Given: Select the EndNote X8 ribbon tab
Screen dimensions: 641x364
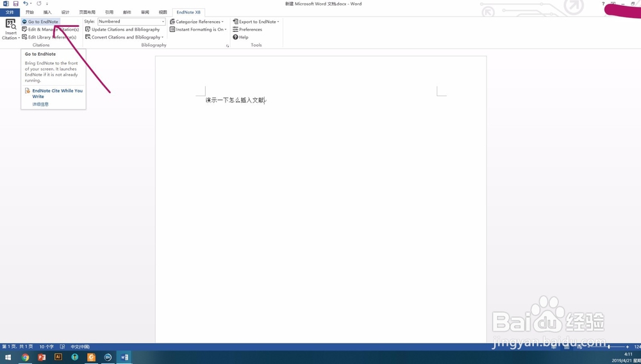Looking at the screenshot, I should [188, 12].
